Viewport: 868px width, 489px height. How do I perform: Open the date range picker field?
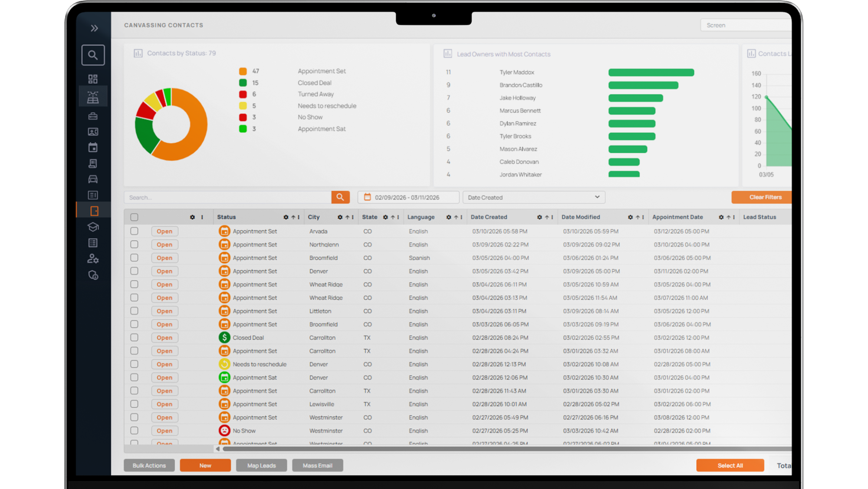408,197
